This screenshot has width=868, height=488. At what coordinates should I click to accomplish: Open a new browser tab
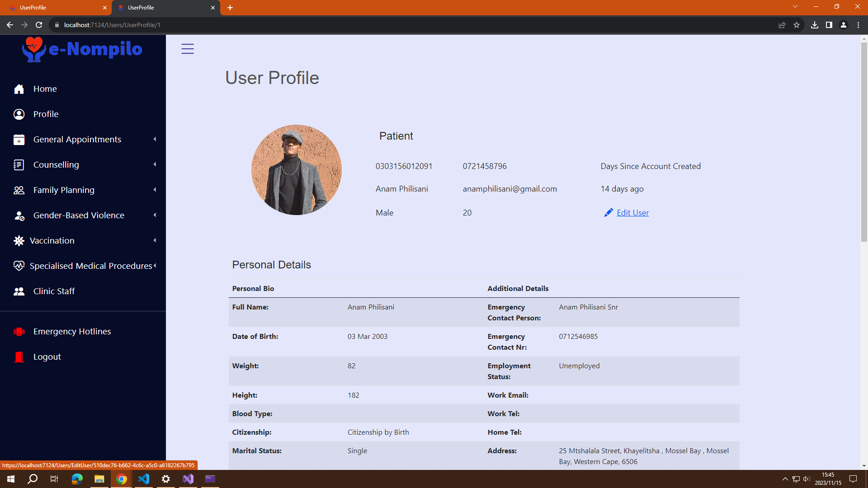point(230,8)
